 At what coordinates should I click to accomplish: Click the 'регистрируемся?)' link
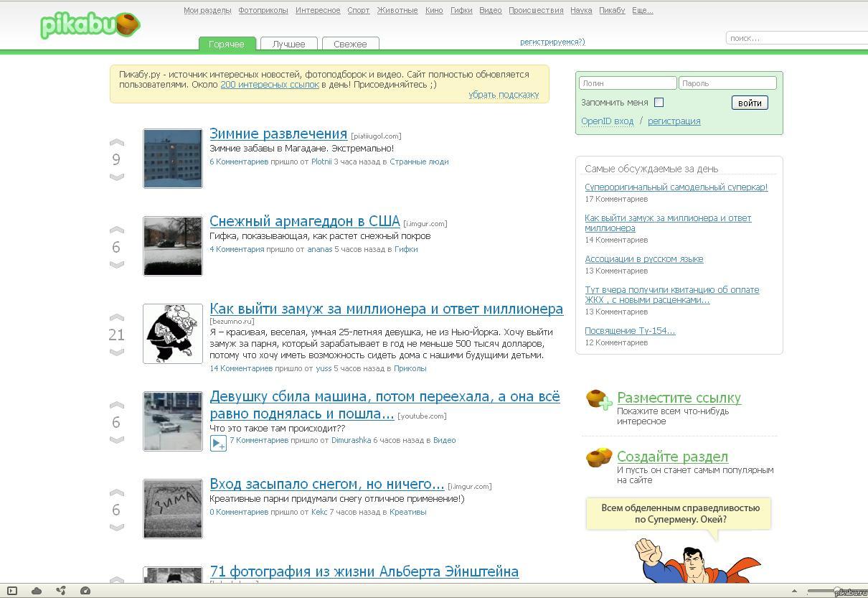pos(552,42)
